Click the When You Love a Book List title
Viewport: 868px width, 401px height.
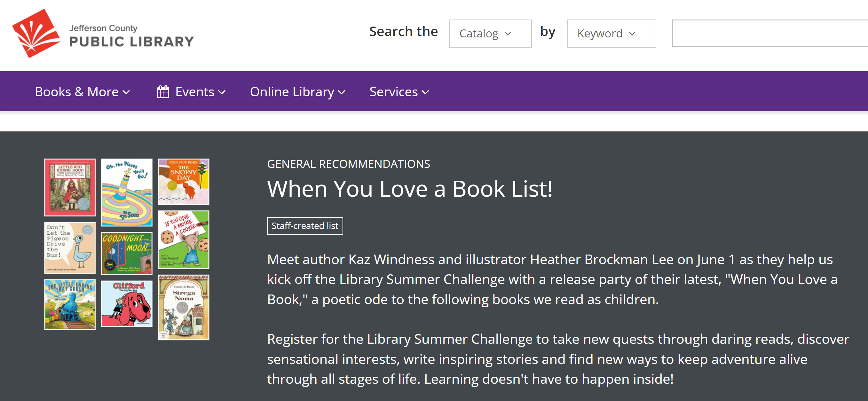[409, 189]
